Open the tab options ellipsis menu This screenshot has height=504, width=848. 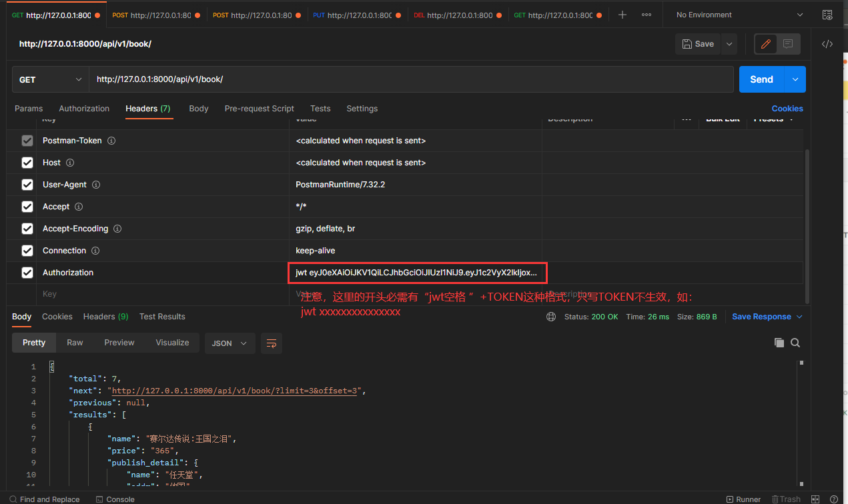pos(647,15)
